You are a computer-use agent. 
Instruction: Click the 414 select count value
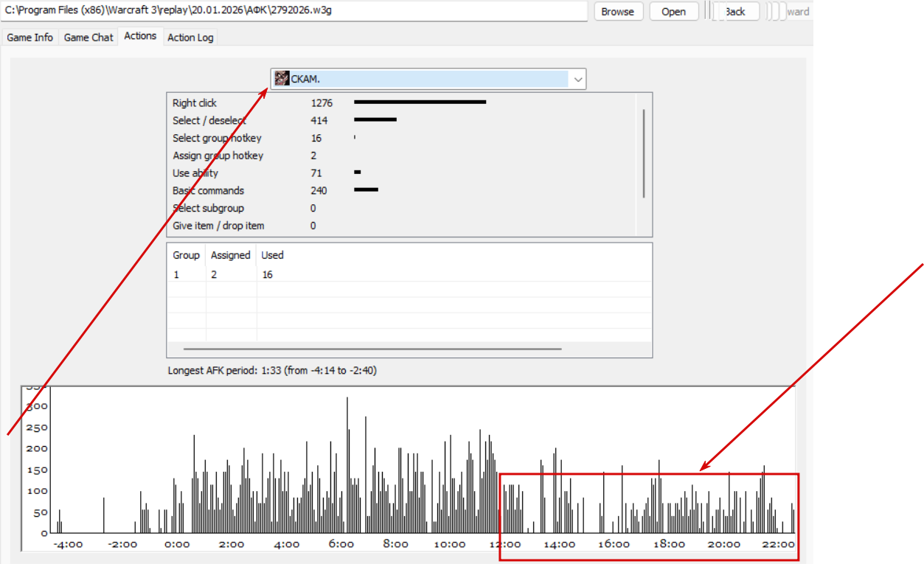pos(319,120)
